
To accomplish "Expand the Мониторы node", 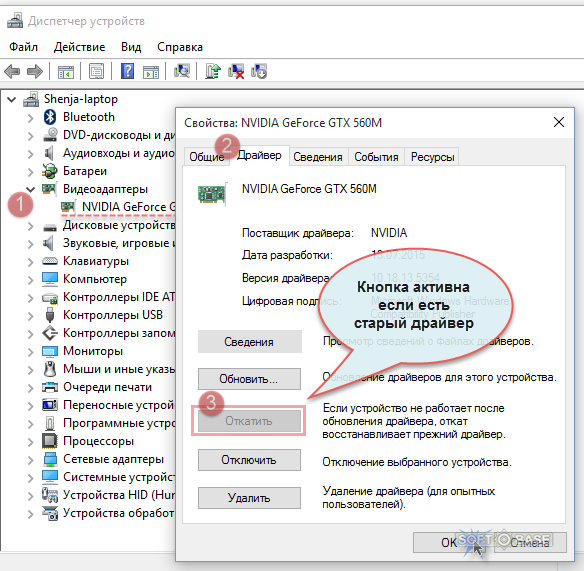I will [x=31, y=352].
